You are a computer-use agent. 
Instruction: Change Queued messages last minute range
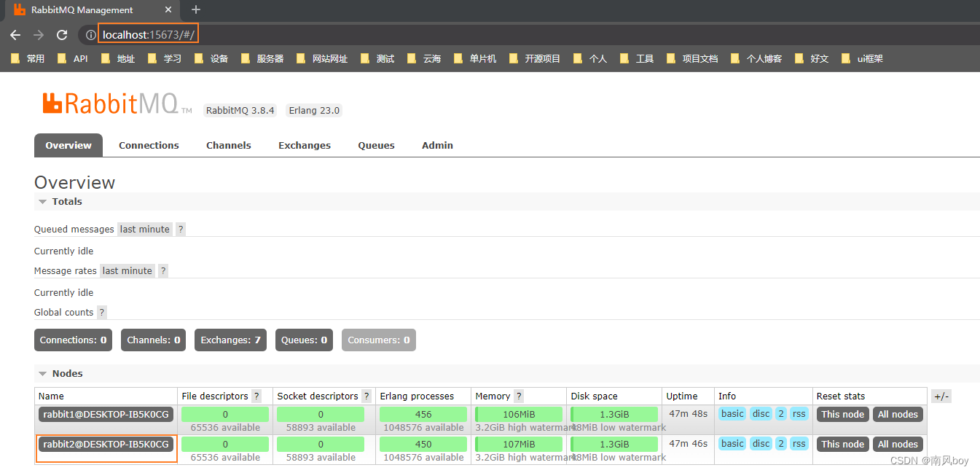(x=145, y=229)
